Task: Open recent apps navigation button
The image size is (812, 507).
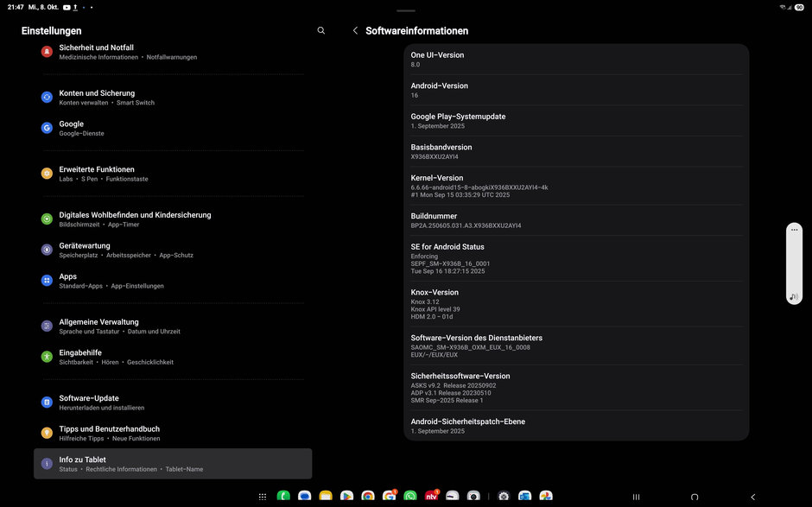Action: point(637,497)
